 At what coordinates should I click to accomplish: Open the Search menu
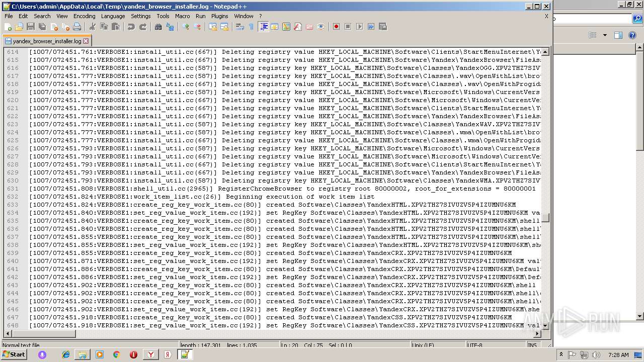42,16
